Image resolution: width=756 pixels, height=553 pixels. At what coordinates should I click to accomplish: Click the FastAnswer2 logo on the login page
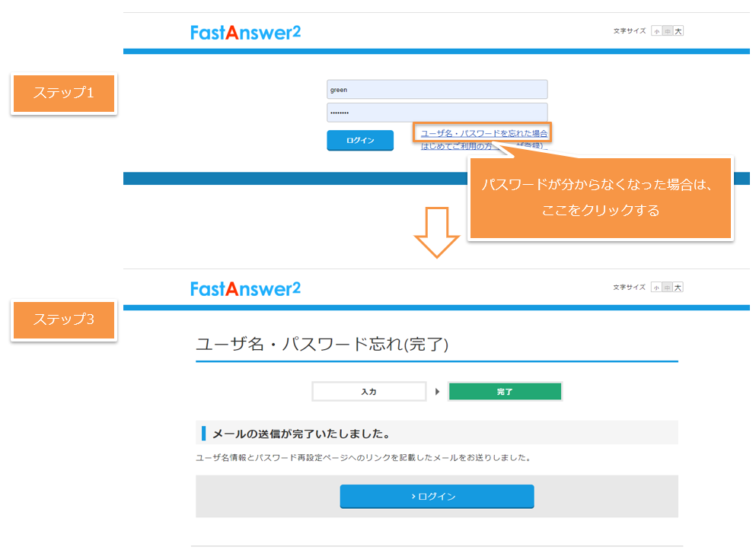point(245,33)
